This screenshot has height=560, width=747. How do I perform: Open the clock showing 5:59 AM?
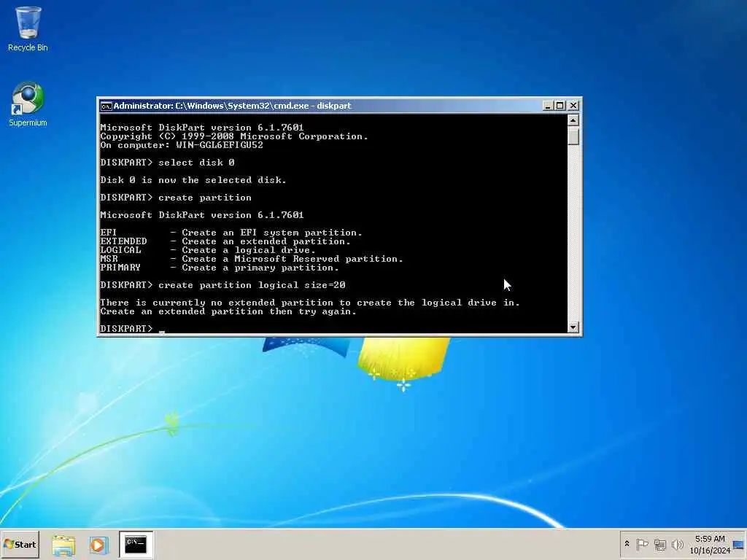tap(709, 539)
